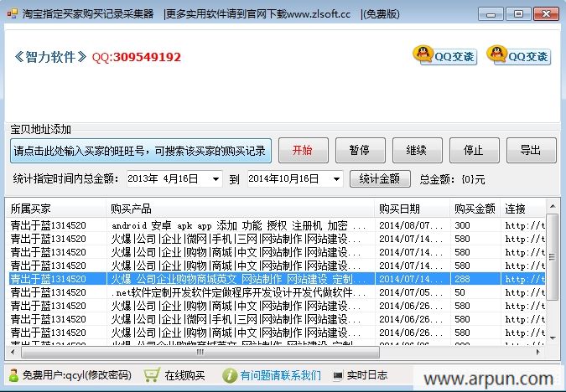Viewport: 566px width, 392px height.
Task: Open the 2014年10月16日 end date dropdown
Action: (x=336, y=179)
